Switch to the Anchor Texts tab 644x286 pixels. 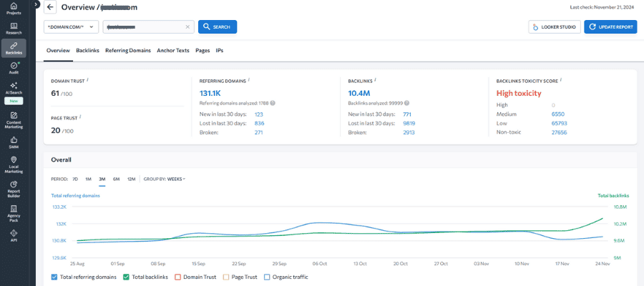point(172,51)
